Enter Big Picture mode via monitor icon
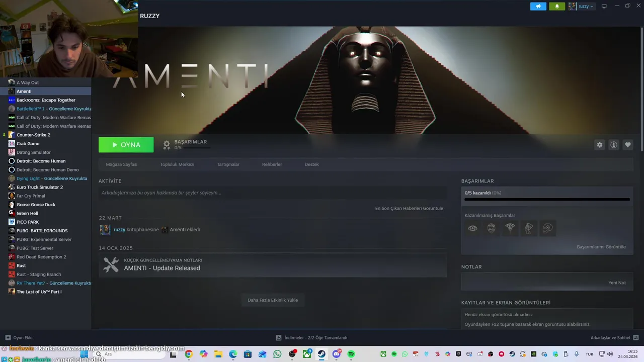 [x=604, y=6]
